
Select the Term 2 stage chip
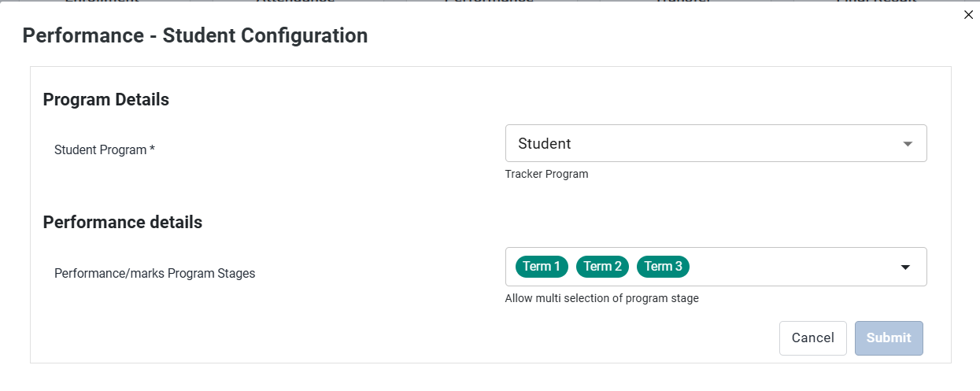(602, 267)
